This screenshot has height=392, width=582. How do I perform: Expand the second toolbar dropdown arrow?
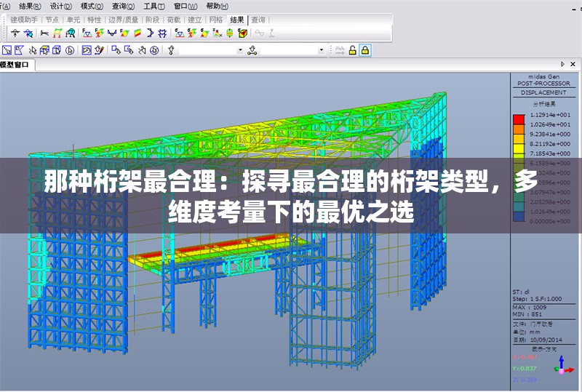tap(322, 50)
